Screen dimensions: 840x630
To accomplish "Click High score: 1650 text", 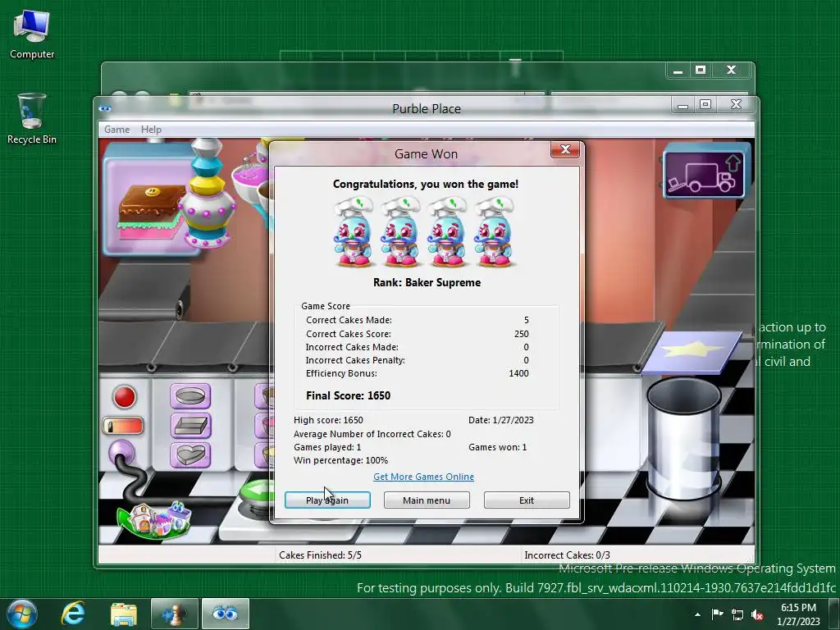I will click(328, 420).
